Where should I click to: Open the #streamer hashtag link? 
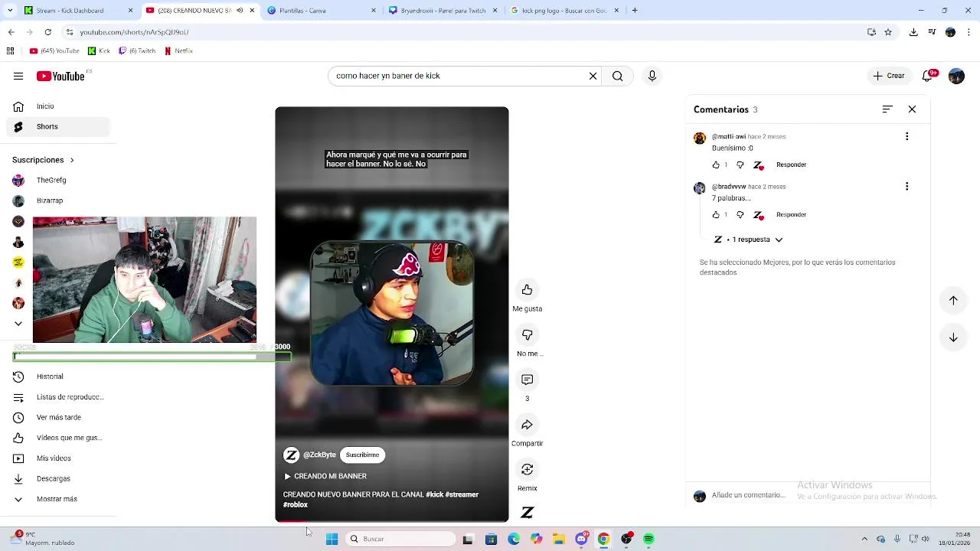[462, 494]
